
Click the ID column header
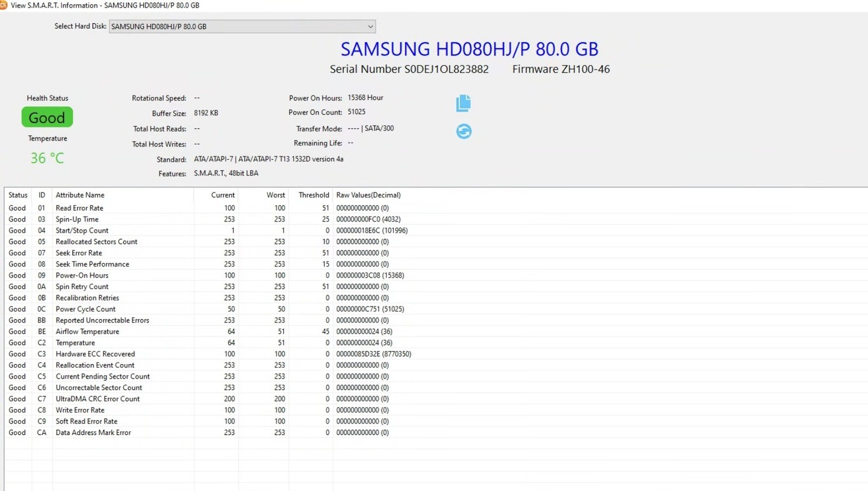[x=42, y=195]
